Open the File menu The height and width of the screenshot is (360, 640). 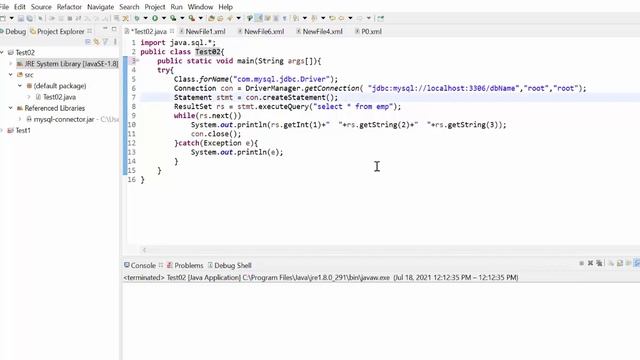tap(4, 7)
